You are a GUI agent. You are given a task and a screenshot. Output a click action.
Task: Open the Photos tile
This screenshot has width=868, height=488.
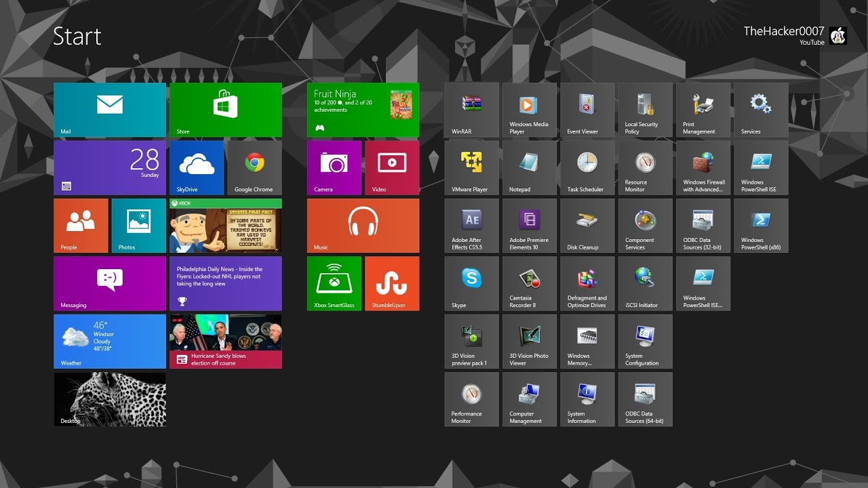(139, 226)
